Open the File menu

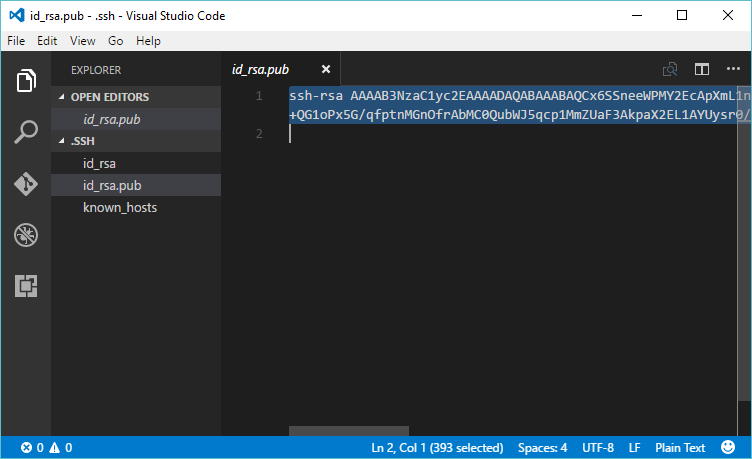point(16,41)
